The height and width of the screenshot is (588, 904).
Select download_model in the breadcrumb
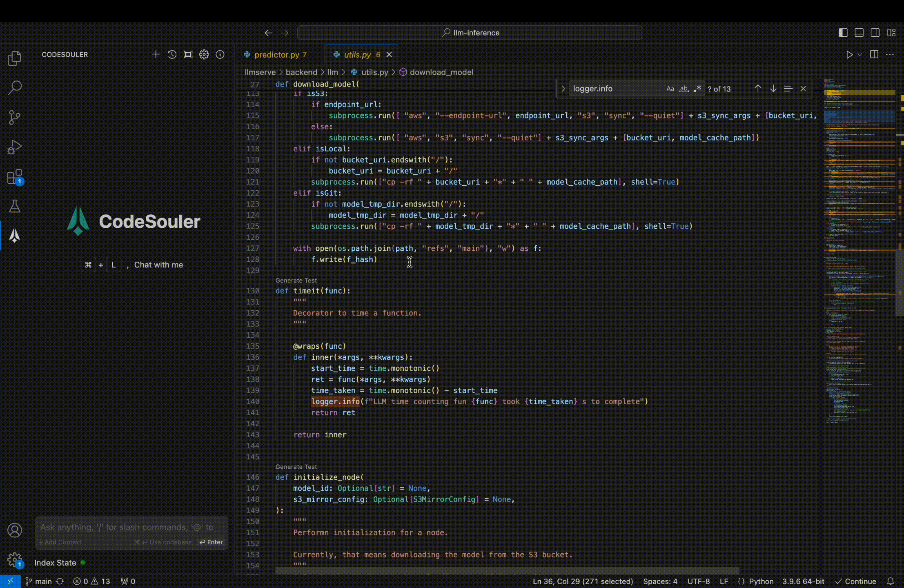441,72
